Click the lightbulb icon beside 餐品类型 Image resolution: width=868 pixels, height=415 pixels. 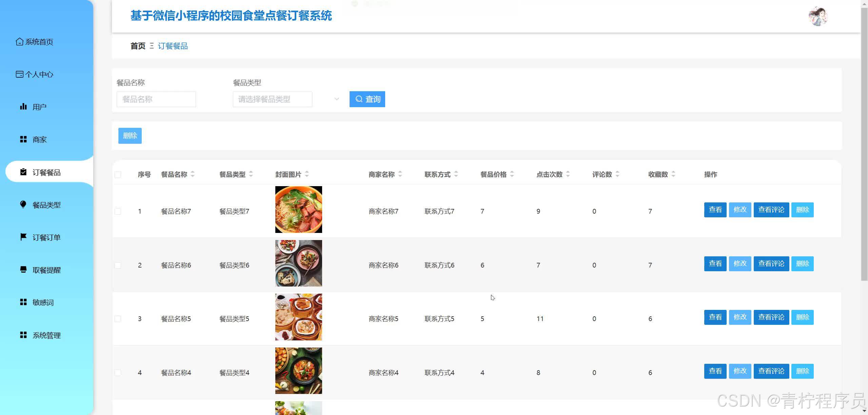tap(23, 204)
